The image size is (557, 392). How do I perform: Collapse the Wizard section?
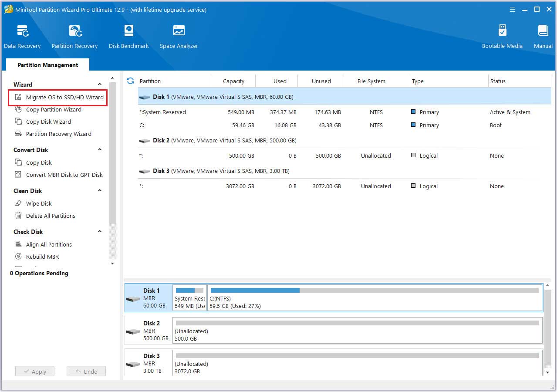(x=100, y=84)
